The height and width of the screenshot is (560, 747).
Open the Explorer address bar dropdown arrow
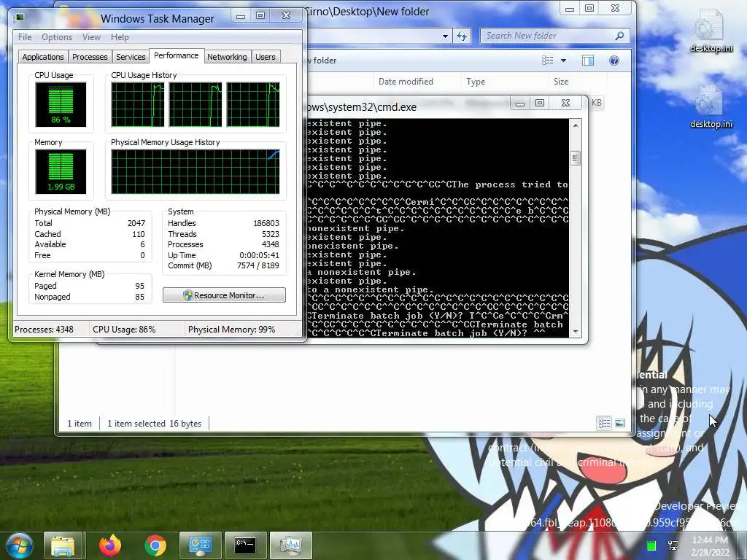445,36
